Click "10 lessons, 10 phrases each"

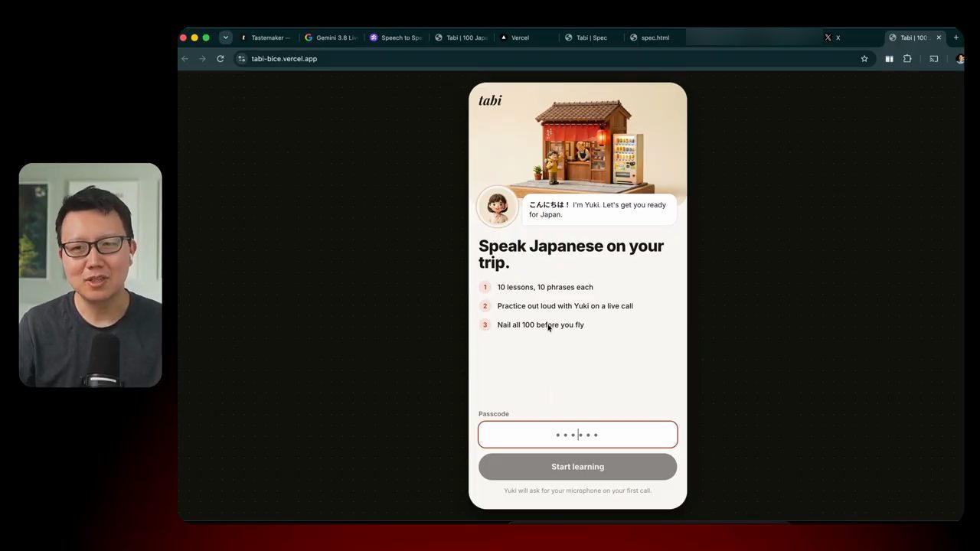point(545,287)
